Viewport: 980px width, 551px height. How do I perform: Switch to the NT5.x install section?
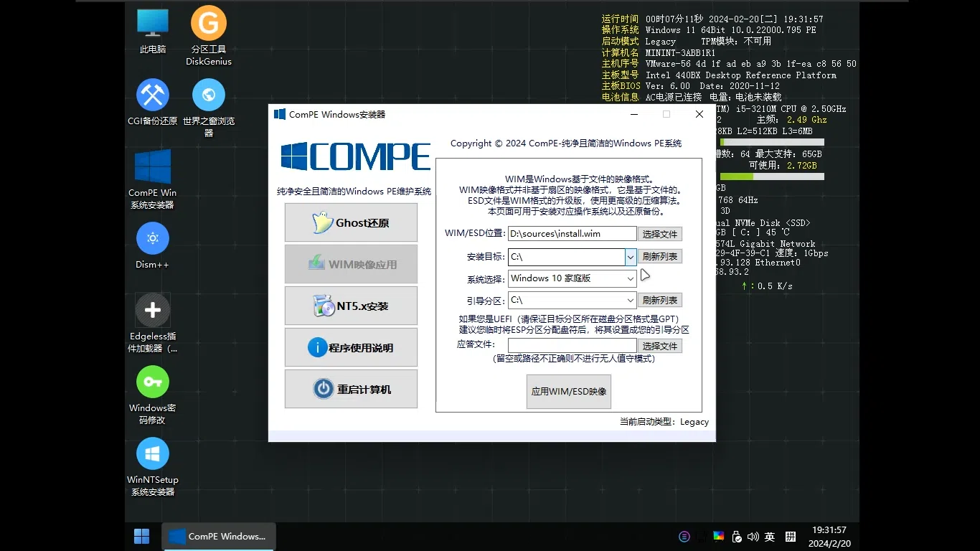point(351,306)
